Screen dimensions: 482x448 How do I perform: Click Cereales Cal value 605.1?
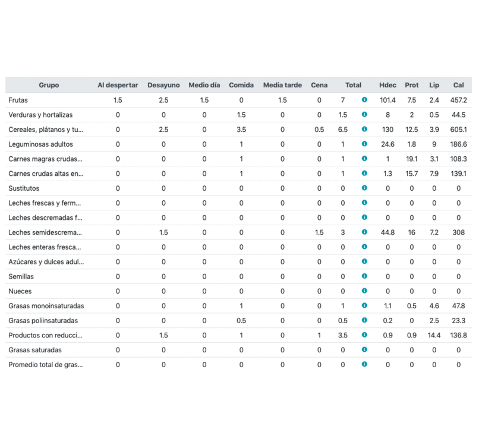pyautogui.click(x=458, y=130)
